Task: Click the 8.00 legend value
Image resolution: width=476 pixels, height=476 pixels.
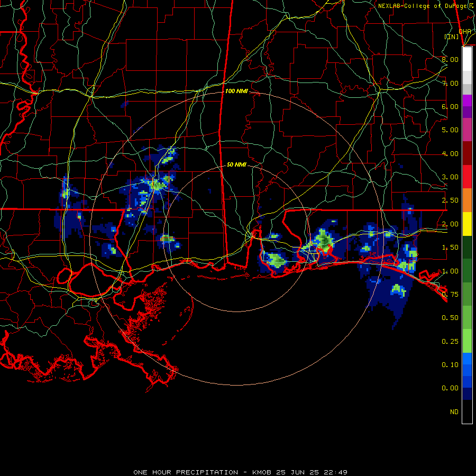Action: pyautogui.click(x=450, y=59)
